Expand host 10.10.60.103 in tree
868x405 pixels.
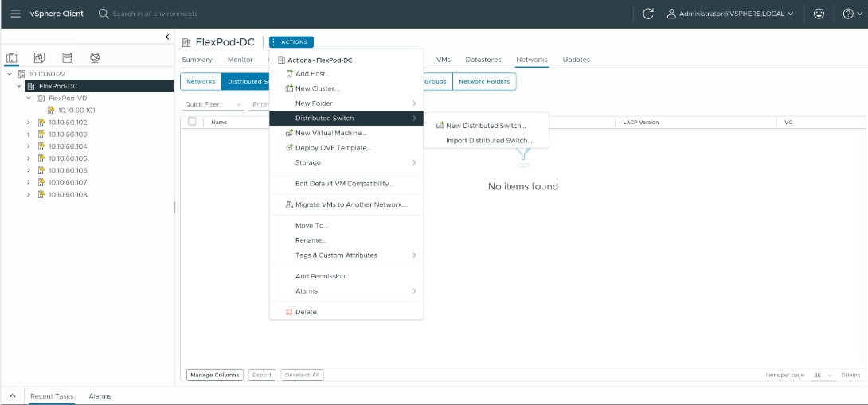(28, 134)
